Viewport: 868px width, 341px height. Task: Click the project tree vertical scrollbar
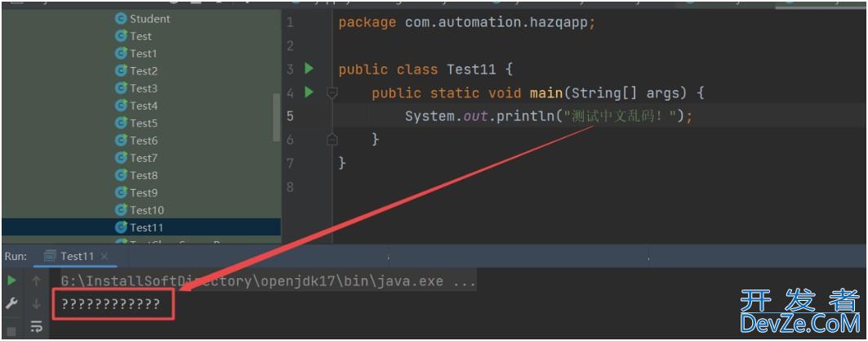[x=276, y=117]
